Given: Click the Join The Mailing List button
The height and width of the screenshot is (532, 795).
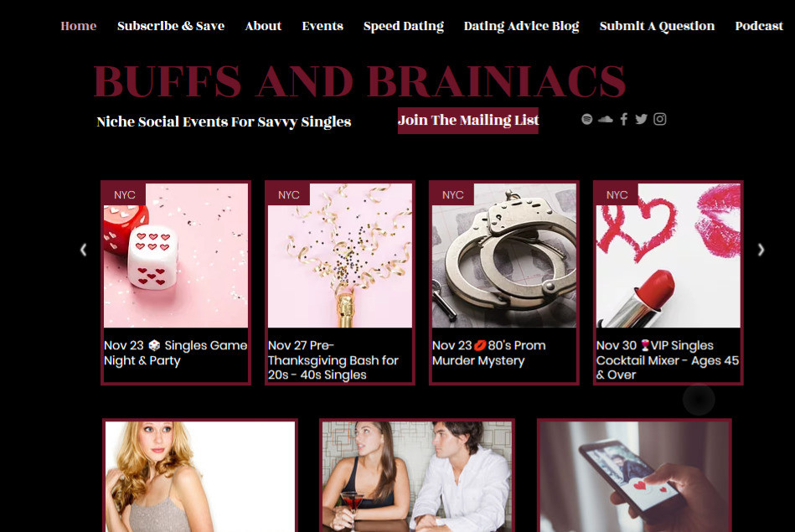Looking at the screenshot, I should coord(468,121).
